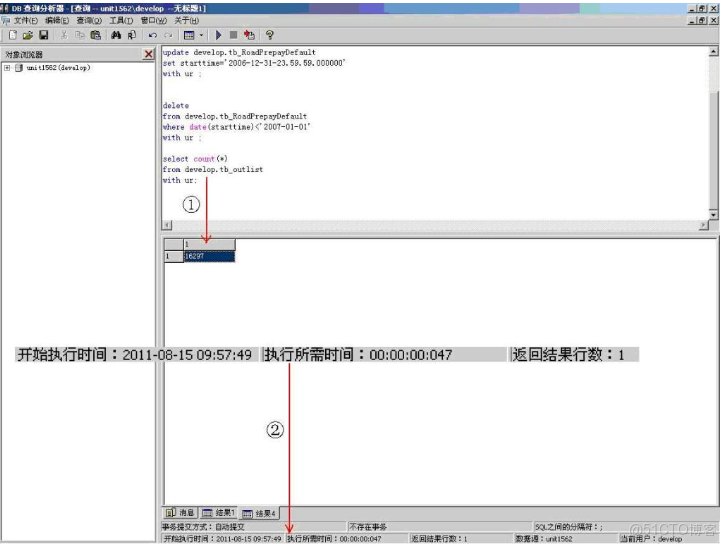Open the 文件(F) menu
The height and width of the screenshot is (547, 727).
tap(26, 20)
